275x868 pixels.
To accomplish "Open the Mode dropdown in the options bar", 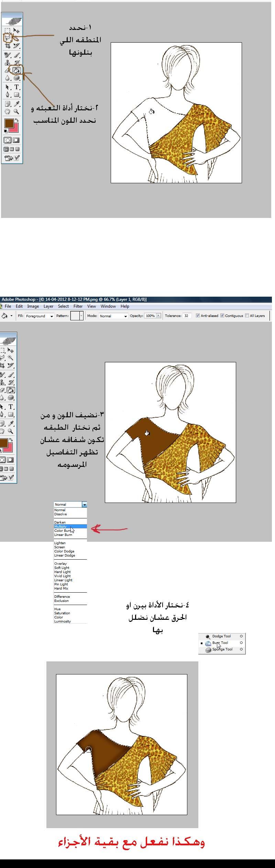I will (113, 316).
